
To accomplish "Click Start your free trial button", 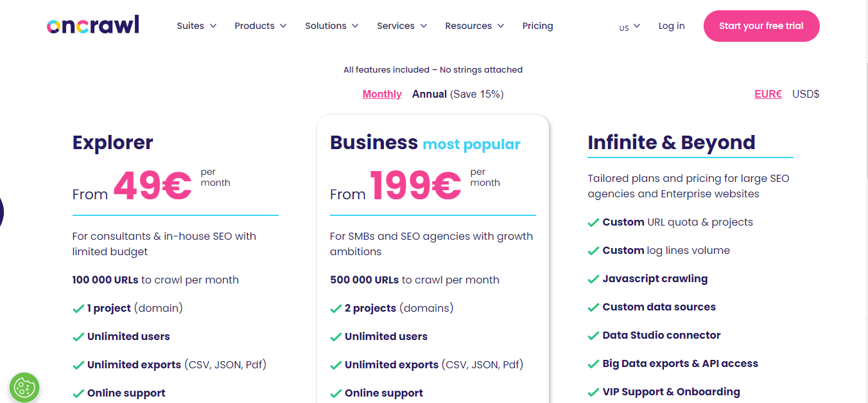I will click(x=761, y=26).
